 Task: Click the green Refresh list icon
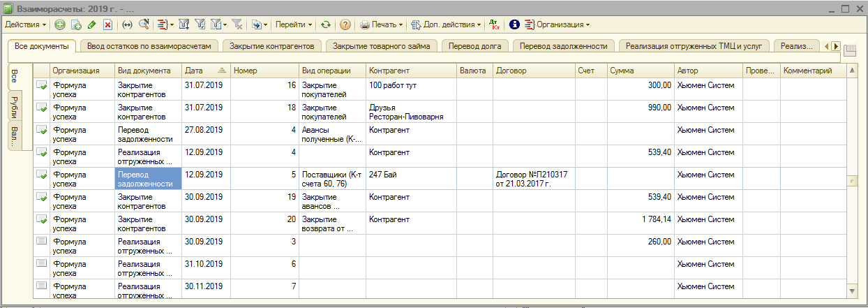click(325, 24)
